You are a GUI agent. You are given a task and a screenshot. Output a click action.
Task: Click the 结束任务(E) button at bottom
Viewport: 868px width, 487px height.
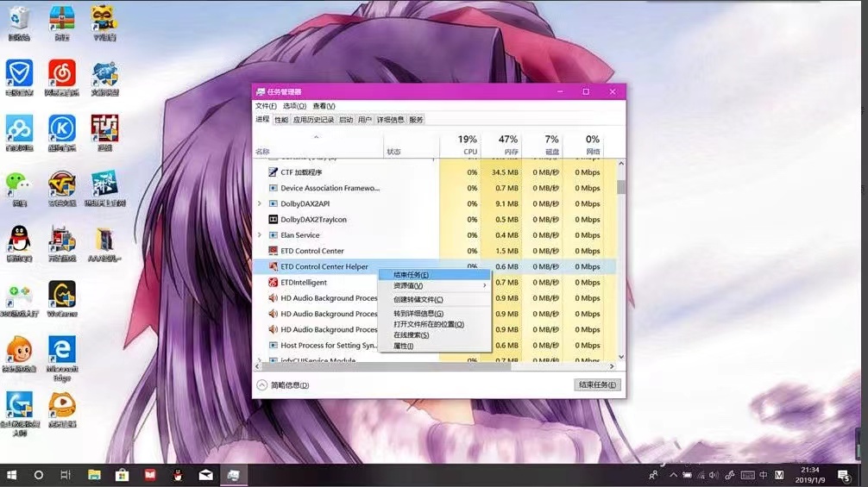[597, 384]
